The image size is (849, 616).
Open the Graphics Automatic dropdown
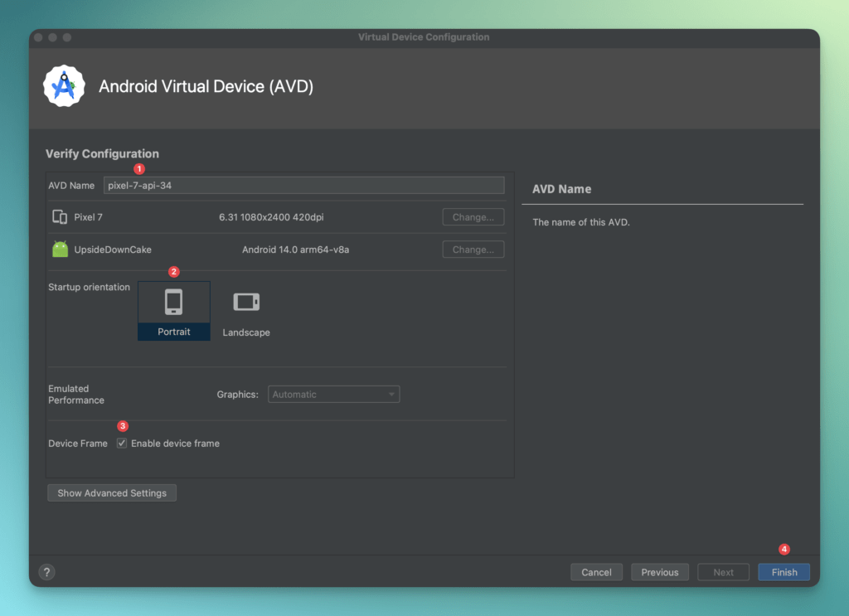333,394
